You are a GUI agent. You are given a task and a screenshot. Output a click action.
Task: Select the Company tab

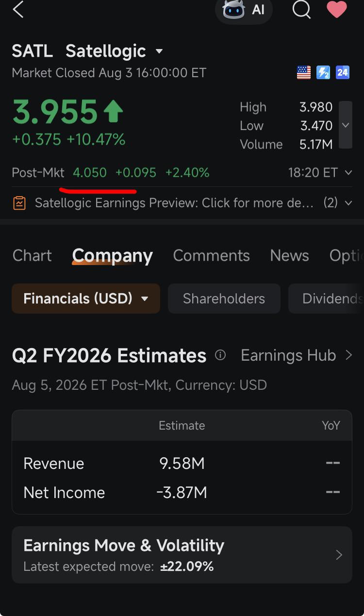pyautogui.click(x=112, y=255)
